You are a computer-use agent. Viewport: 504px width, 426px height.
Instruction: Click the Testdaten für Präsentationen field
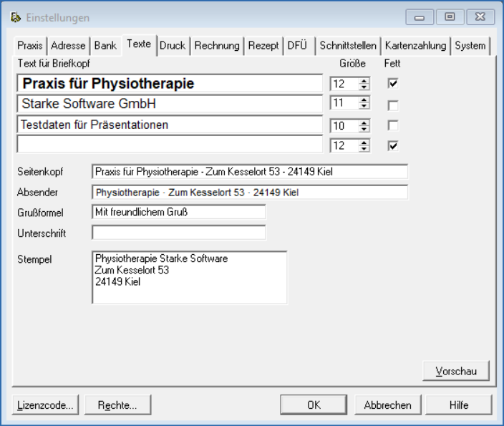(x=170, y=125)
